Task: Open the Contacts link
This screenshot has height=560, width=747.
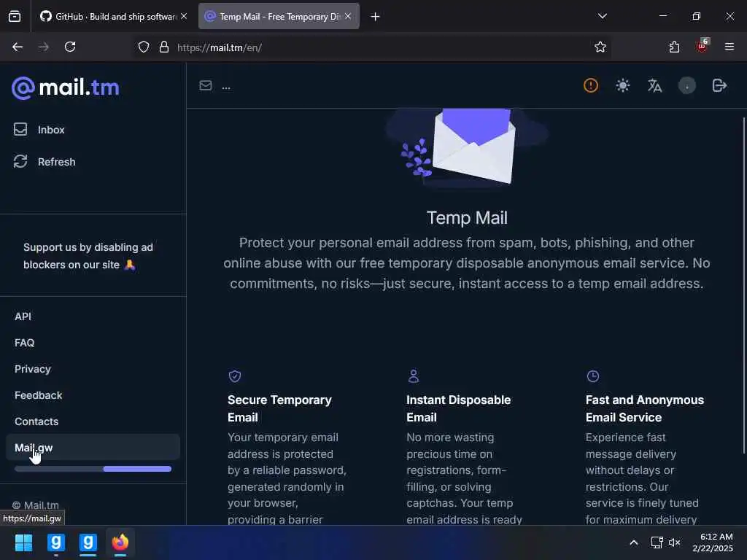Action: click(x=36, y=421)
